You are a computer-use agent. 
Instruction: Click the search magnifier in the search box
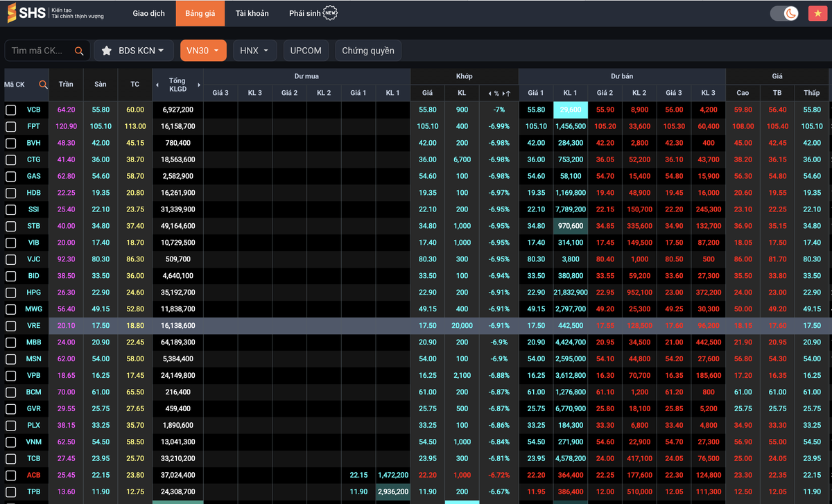[x=79, y=51]
